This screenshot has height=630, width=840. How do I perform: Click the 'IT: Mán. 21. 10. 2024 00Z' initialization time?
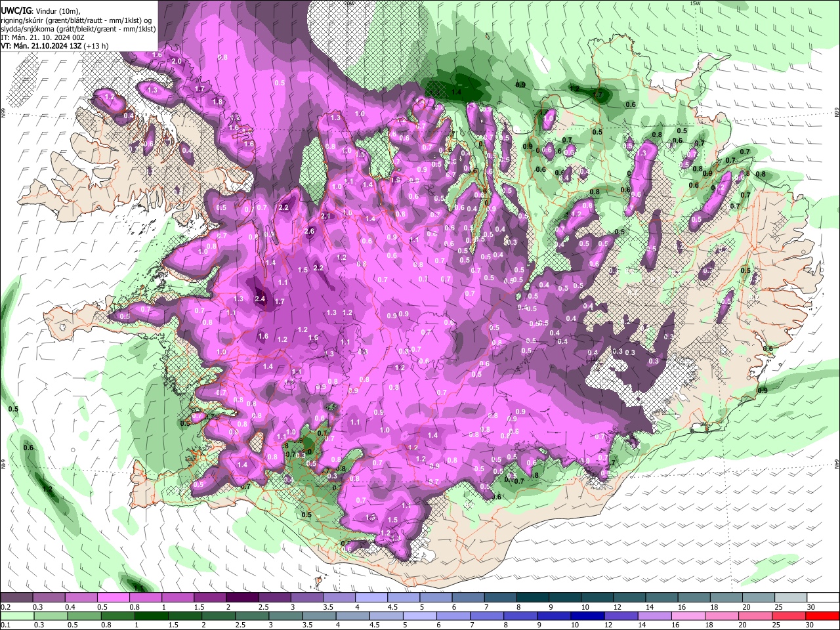tap(41, 37)
